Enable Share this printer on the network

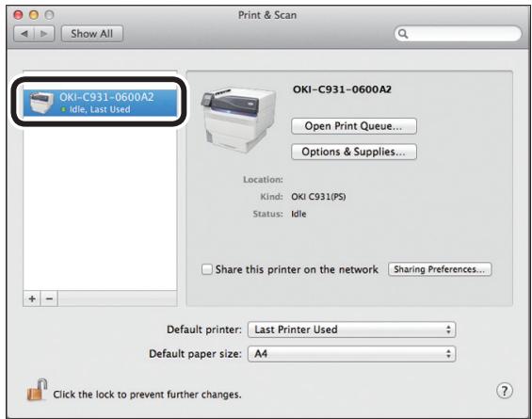(x=206, y=269)
